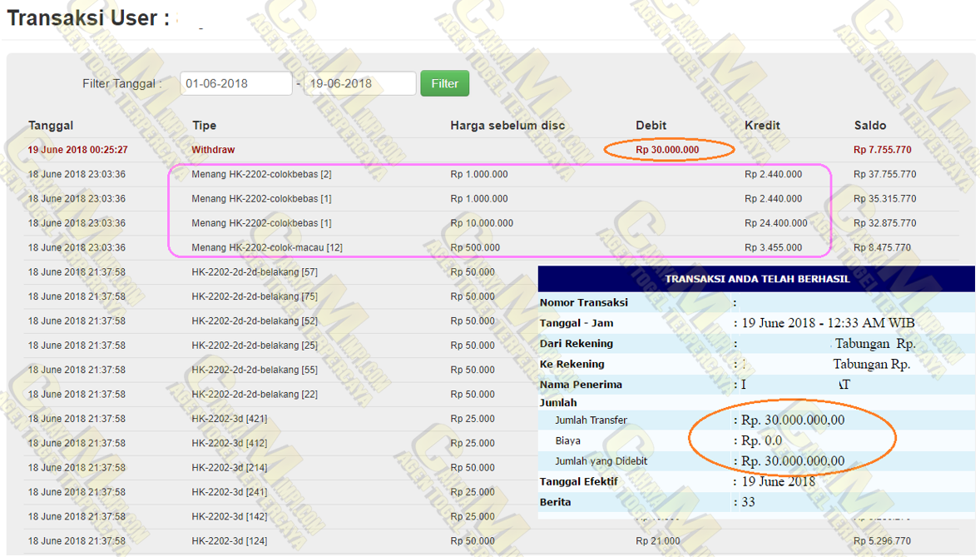
Task: Select the Harga sebelum disc column header
Action: (507, 126)
